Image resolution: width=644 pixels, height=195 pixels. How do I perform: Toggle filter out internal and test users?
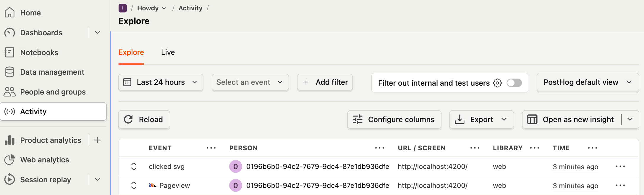pyautogui.click(x=514, y=83)
